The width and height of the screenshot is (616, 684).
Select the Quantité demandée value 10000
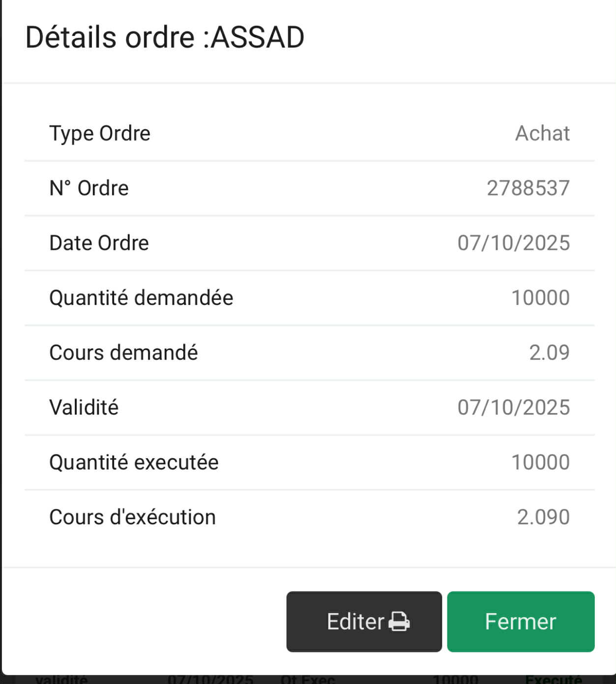tap(540, 298)
